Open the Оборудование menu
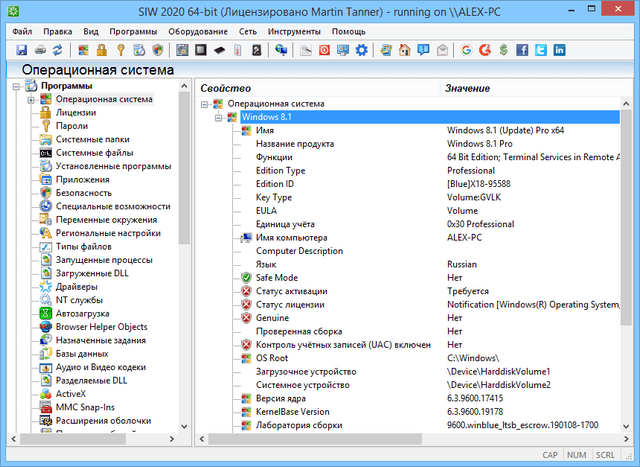Image resolution: width=640 pixels, height=467 pixels. 196,31
